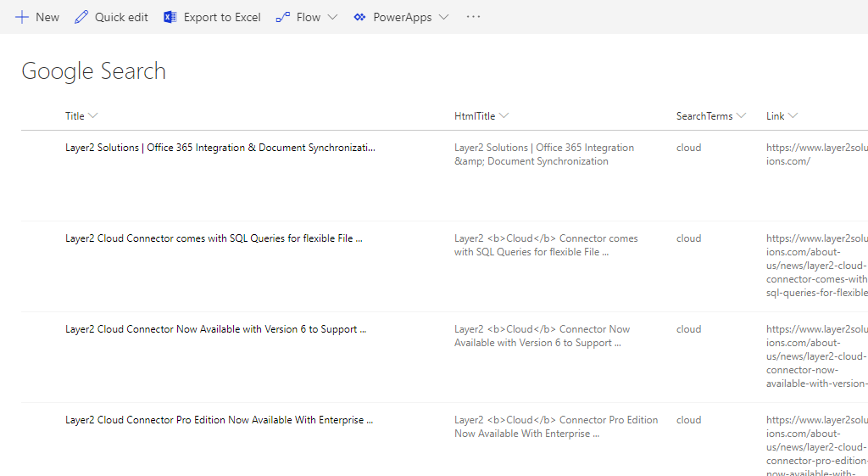Image resolution: width=868 pixels, height=476 pixels.
Task: Open the Connector Now Available Version 6 item
Action: [x=215, y=329]
